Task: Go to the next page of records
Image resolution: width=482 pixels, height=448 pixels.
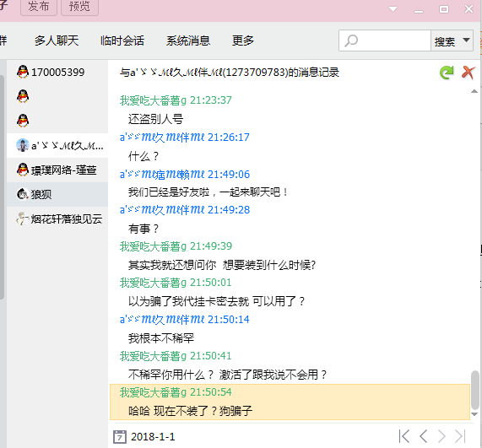Action: [441, 436]
